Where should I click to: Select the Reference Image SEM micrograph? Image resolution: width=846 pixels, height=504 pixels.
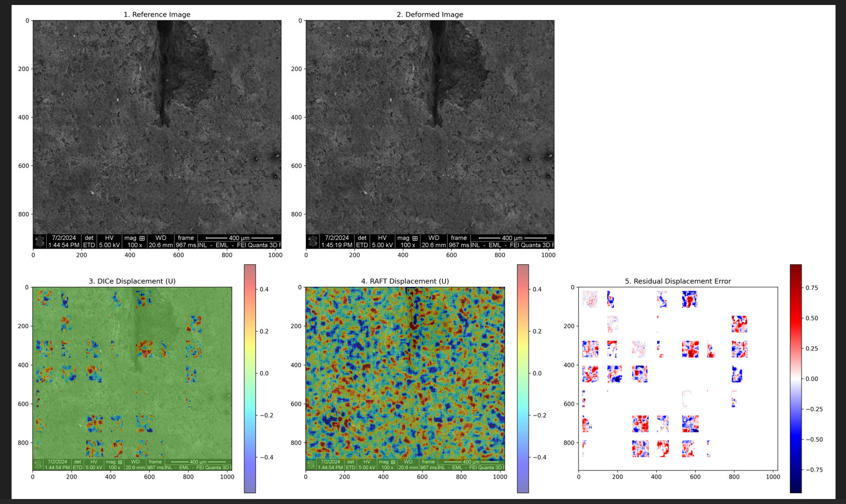coord(157,135)
